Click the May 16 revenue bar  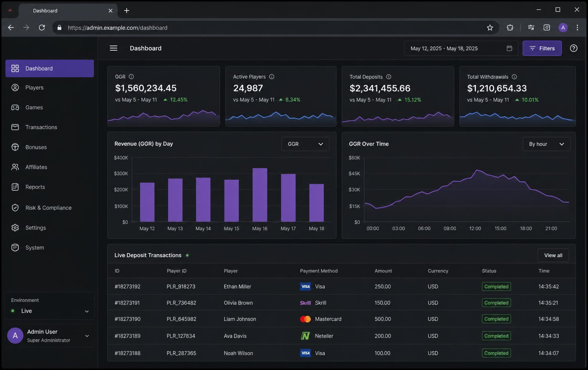coord(260,195)
